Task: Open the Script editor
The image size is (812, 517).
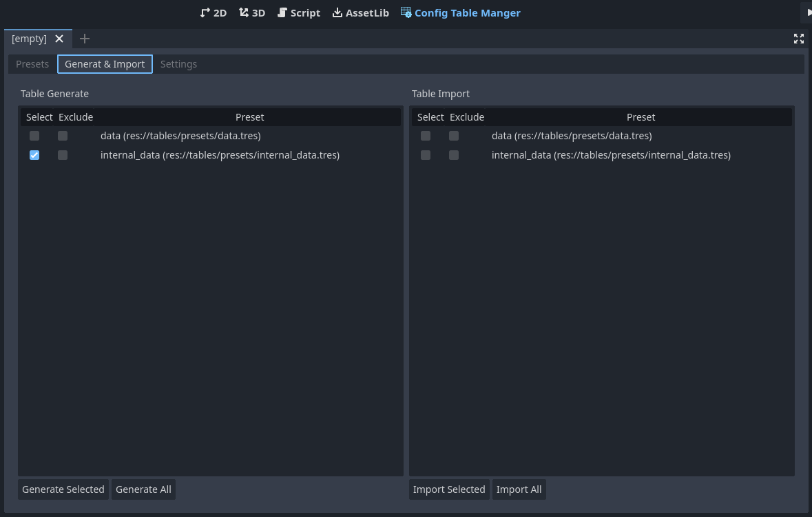Action: (x=299, y=13)
